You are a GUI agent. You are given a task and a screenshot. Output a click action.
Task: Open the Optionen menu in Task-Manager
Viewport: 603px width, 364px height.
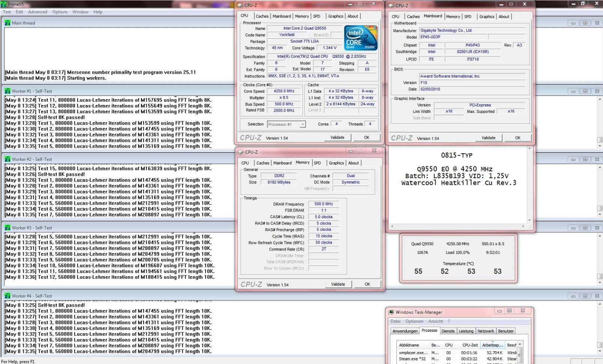coord(414,321)
